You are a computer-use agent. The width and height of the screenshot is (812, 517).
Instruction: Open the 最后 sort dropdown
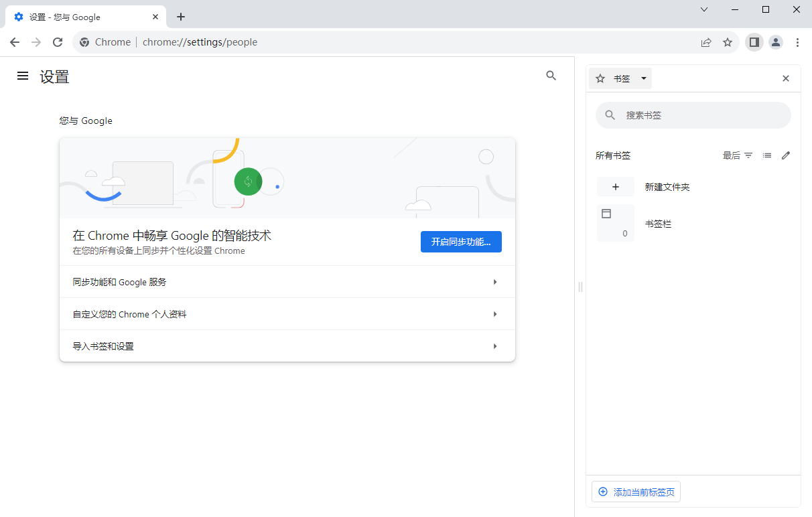coord(738,155)
